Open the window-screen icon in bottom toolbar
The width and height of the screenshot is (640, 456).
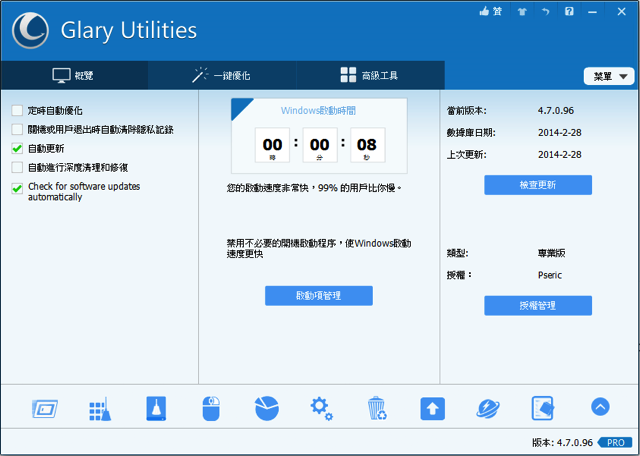[x=44, y=409]
